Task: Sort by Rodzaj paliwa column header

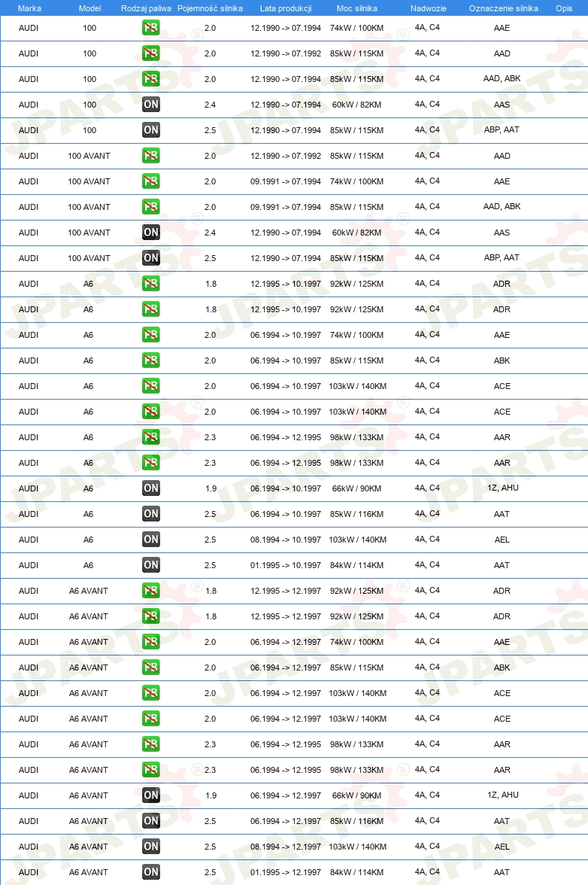Action: click(146, 8)
